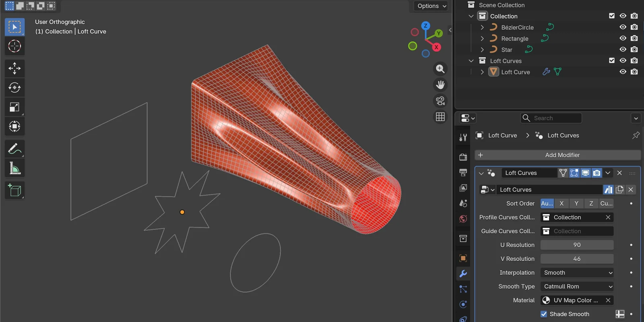Click the X axis on navigation gizmo
Screen dimensions: 644x322
(x=436, y=47)
